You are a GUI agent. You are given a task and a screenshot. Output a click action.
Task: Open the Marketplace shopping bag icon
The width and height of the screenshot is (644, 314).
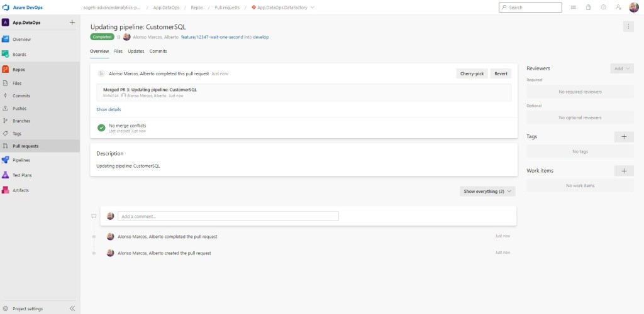(587, 8)
